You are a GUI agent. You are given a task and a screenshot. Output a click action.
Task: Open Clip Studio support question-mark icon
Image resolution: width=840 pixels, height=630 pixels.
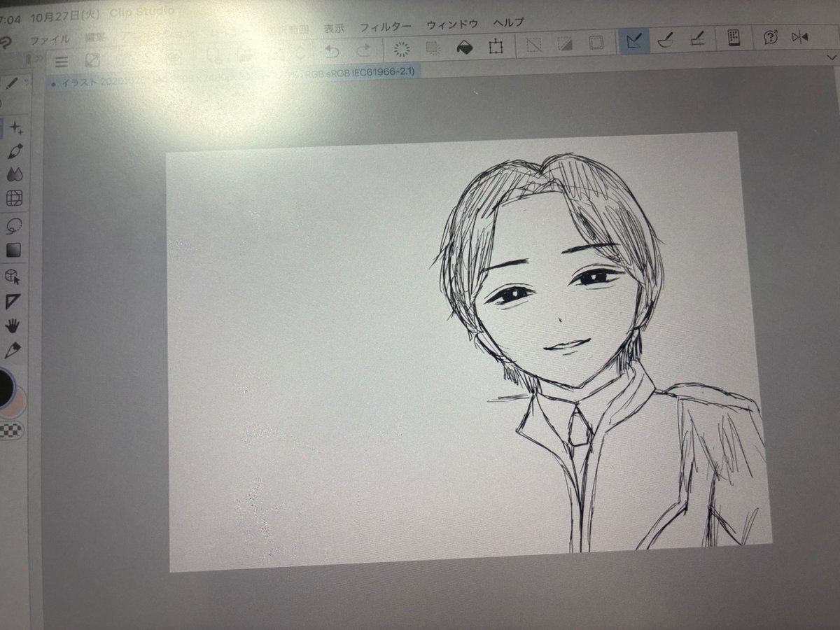coord(770,37)
